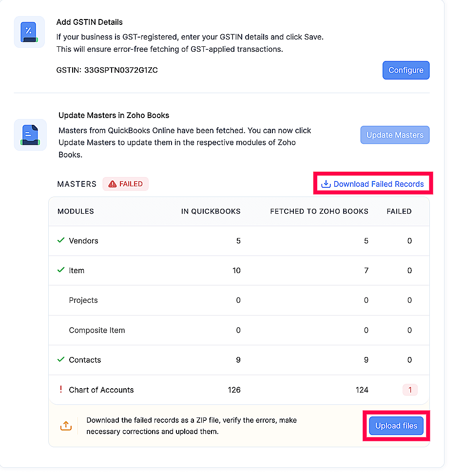Click the 126 QuickBooks count for Chart of Accounts

[x=234, y=390]
